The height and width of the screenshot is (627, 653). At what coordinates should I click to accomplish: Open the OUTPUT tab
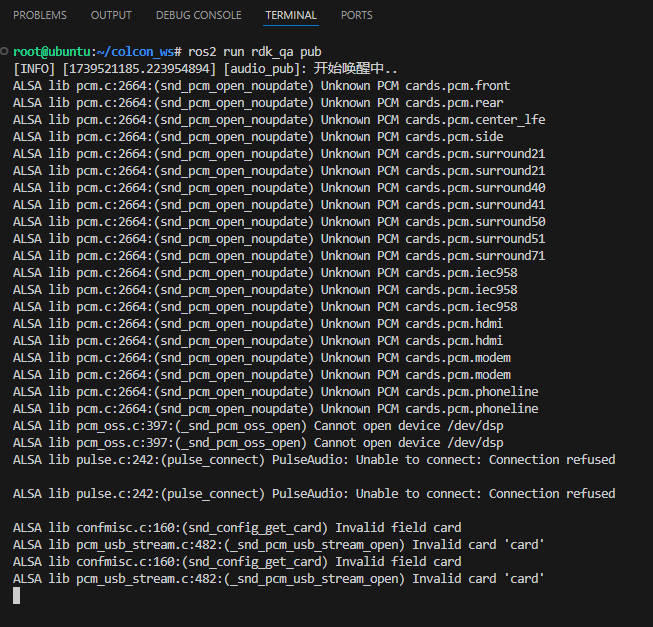point(111,15)
